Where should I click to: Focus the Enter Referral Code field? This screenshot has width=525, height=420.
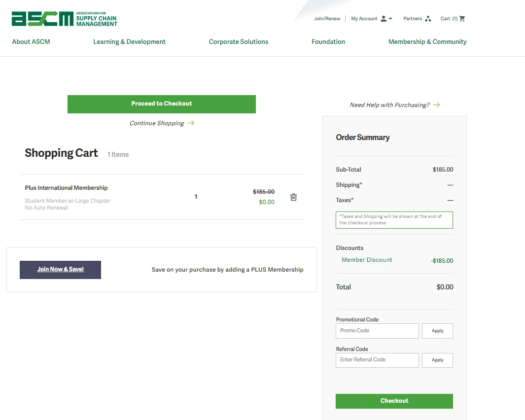[377, 360]
